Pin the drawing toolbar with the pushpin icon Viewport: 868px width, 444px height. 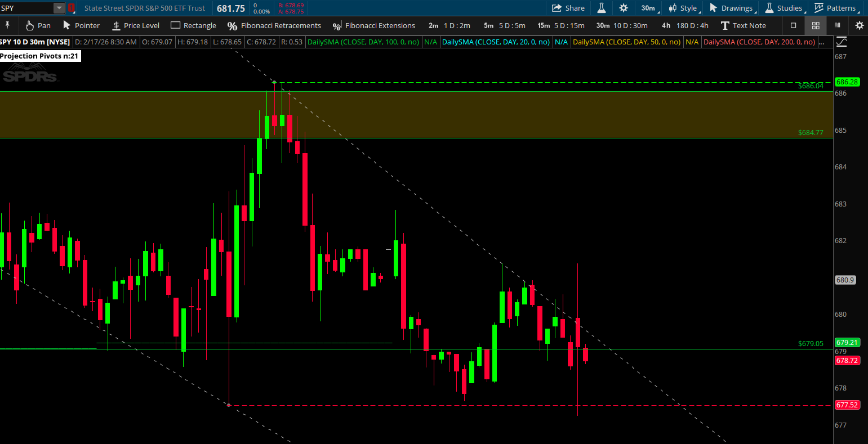click(x=7, y=25)
